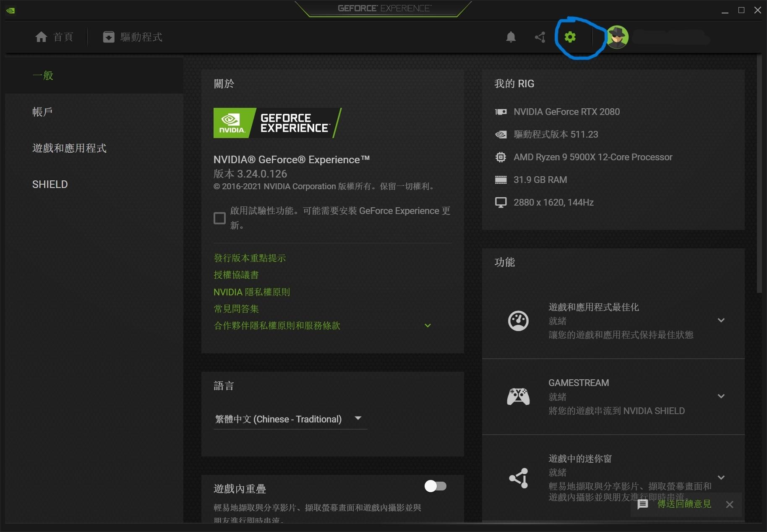Open 遊戲和應用程式 settings section
The width and height of the screenshot is (767, 532).
click(94, 148)
